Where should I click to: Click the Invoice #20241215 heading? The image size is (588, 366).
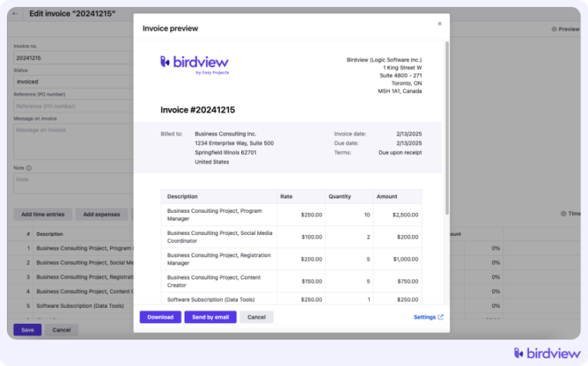click(x=198, y=109)
